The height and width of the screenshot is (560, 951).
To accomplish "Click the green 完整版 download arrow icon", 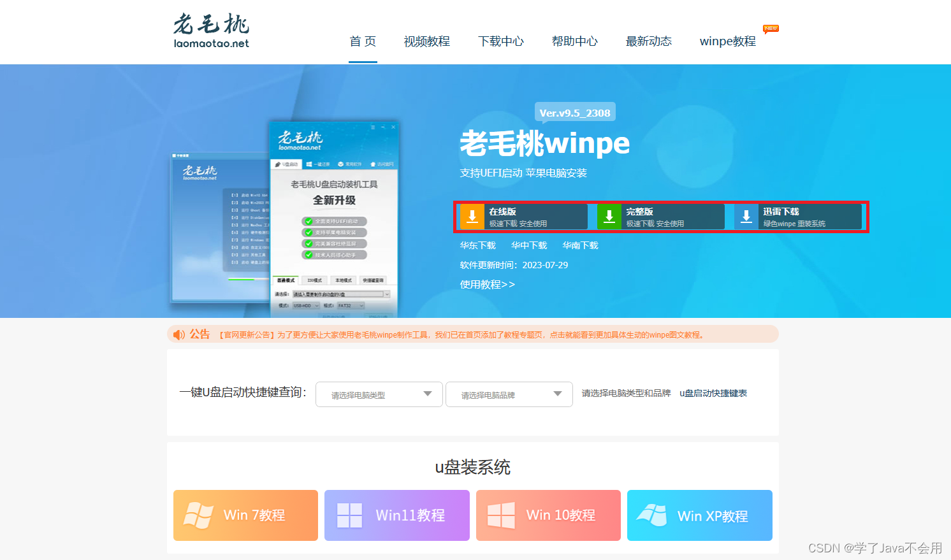I will [609, 217].
